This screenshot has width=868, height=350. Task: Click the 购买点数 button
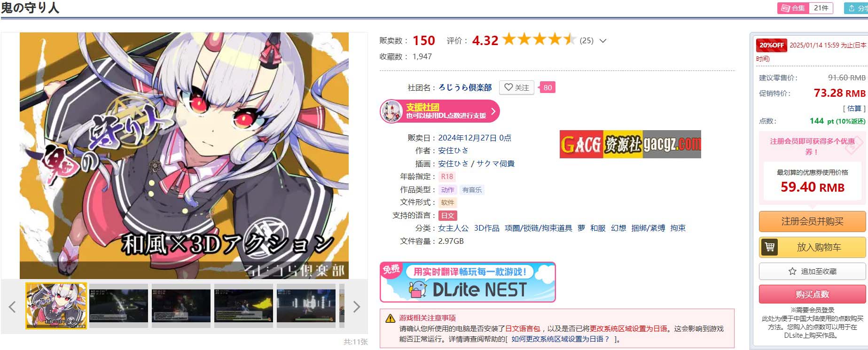pos(812,294)
